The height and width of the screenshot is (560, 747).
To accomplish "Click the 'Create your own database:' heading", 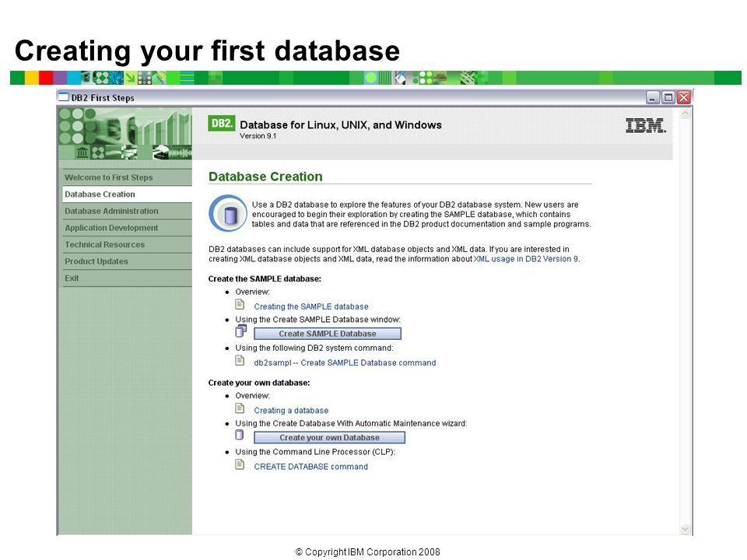I will (x=258, y=383).
